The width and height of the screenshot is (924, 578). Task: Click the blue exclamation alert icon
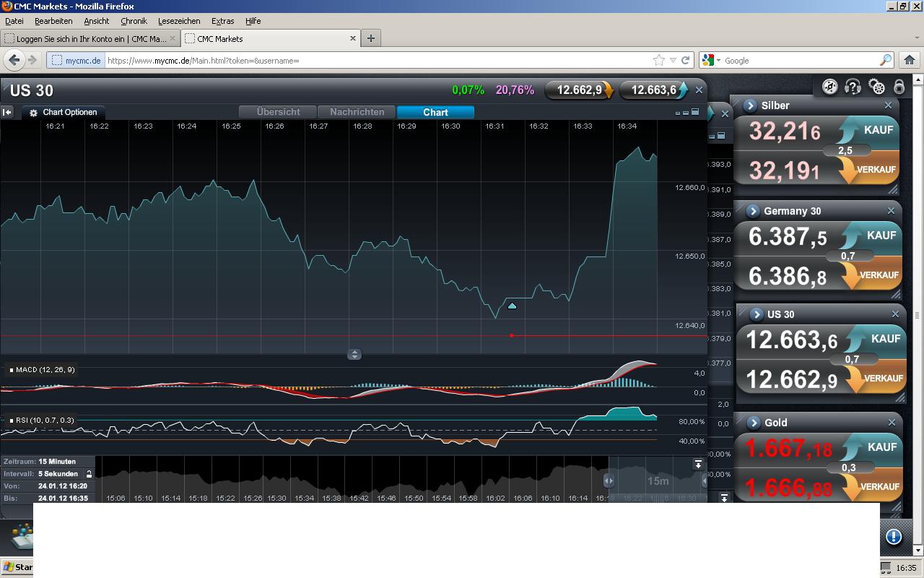pos(893,537)
